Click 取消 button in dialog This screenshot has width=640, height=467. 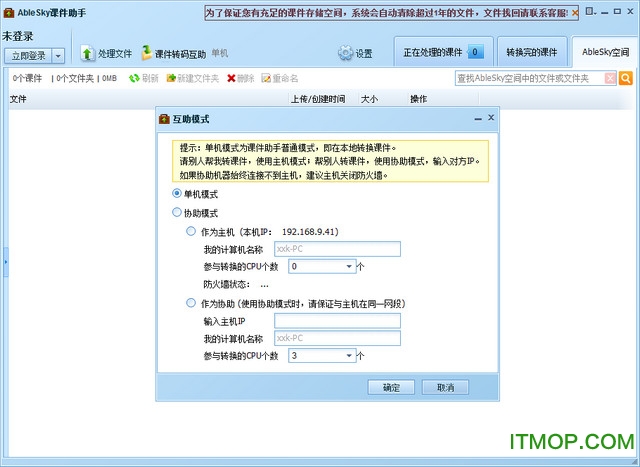coord(445,387)
